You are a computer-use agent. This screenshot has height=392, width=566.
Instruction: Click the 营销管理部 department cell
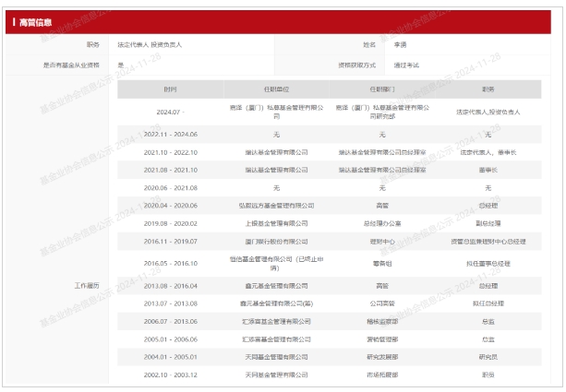(x=382, y=339)
